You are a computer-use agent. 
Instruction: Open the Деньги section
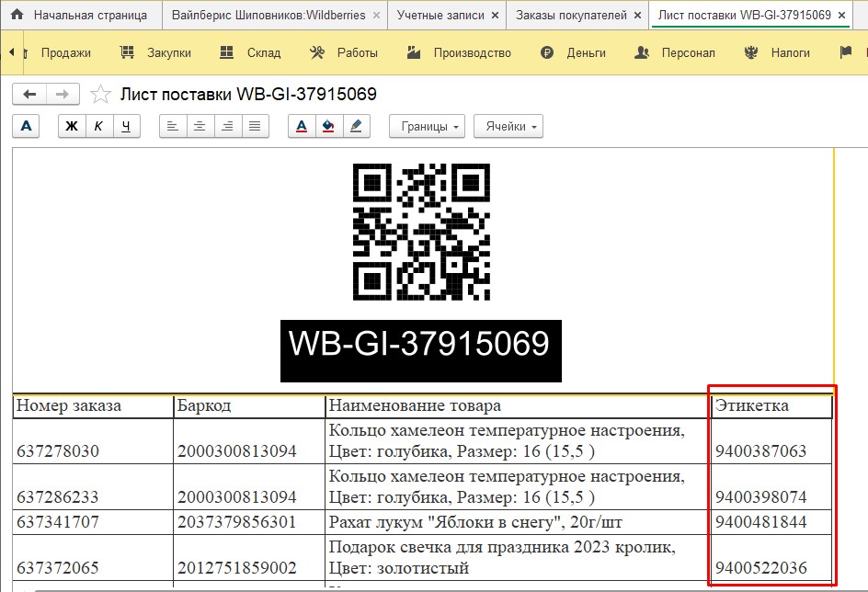point(573,53)
